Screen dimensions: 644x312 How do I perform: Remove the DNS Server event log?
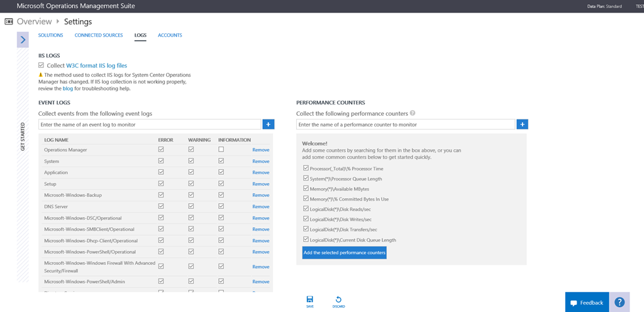260,206
